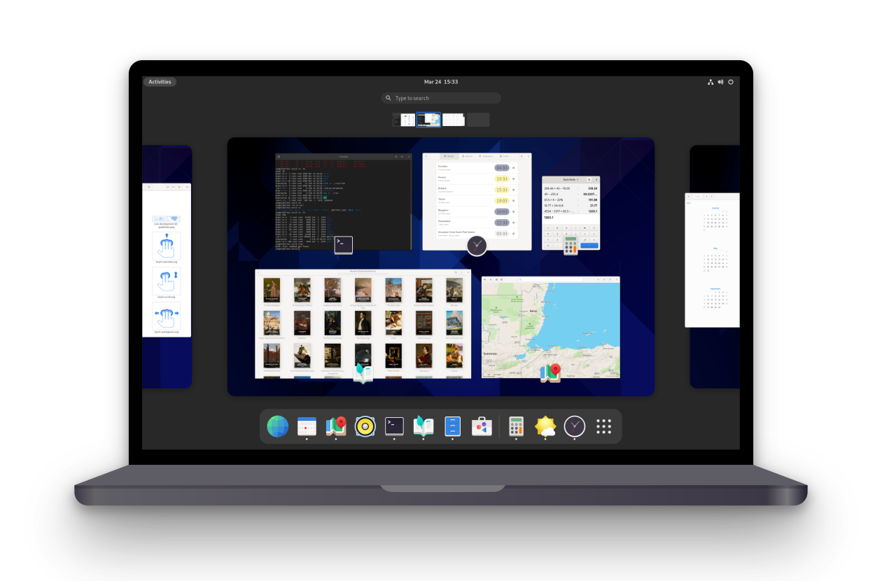Click the blue equals button in Calculator
This screenshot has width=882, height=588.
589,246
